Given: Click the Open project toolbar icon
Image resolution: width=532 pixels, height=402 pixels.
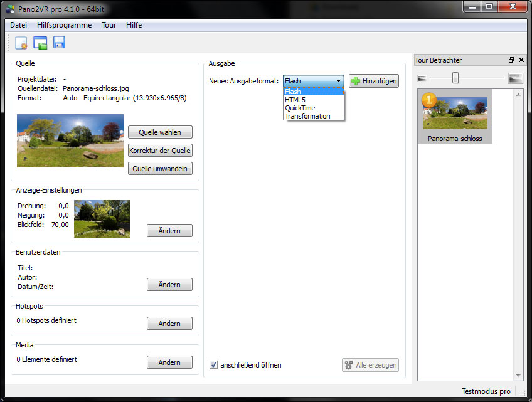Looking at the screenshot, I should [40, 43].
